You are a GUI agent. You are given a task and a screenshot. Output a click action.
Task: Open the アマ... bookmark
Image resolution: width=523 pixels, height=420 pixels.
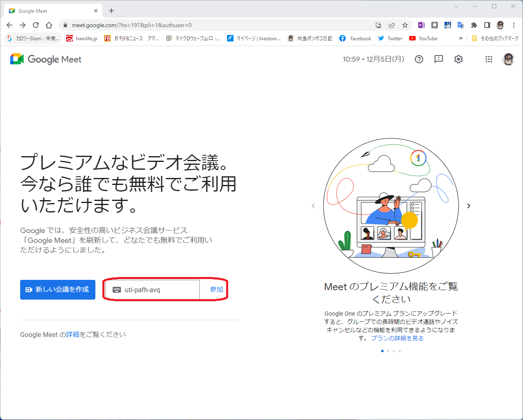pyautogui.click(x=153, y=38)
